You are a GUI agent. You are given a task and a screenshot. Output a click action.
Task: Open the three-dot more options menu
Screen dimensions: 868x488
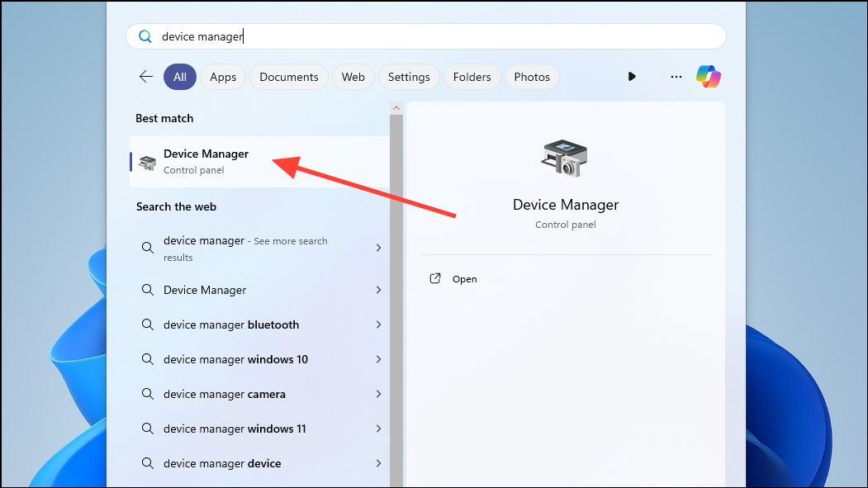pos(676,77)
